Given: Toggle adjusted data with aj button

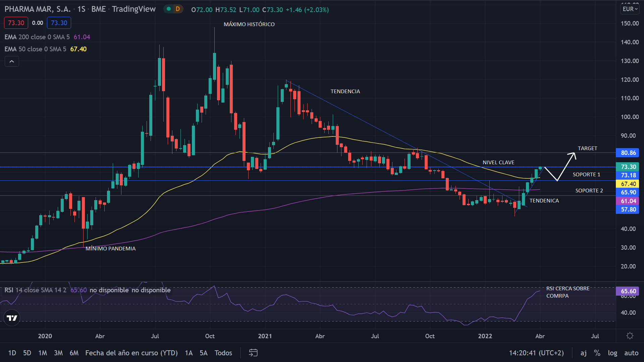Looking at the screenshot, I should coord(584,353).
